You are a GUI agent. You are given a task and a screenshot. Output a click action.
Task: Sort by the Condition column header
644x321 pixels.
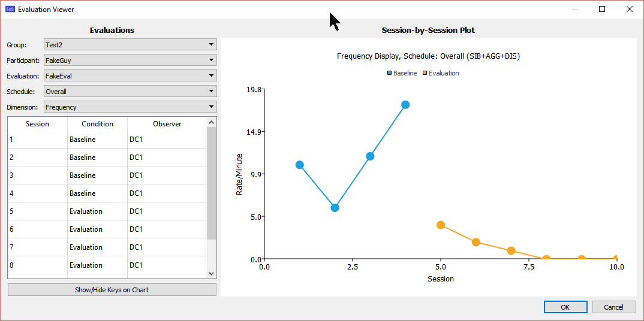(97, 124)
